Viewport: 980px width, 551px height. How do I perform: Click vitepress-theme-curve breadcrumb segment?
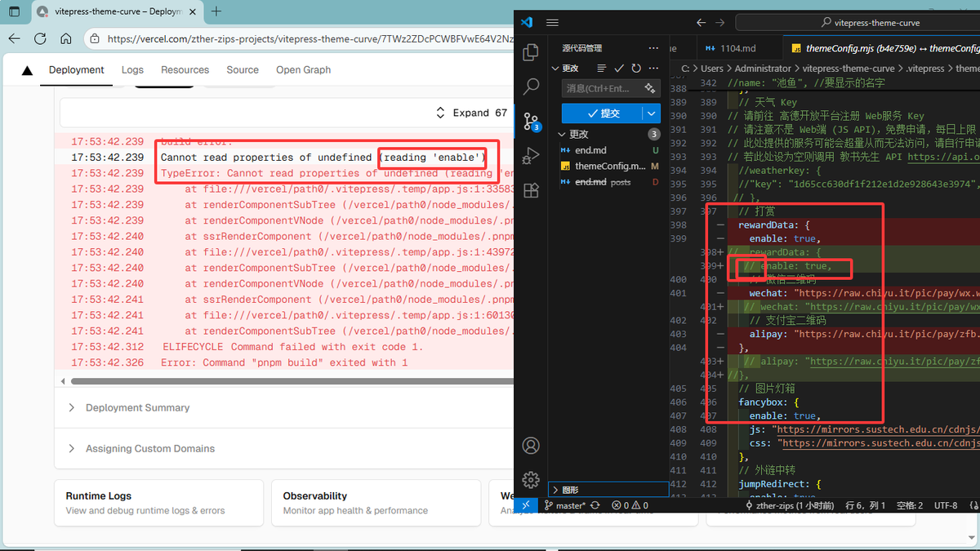[849, 69]
